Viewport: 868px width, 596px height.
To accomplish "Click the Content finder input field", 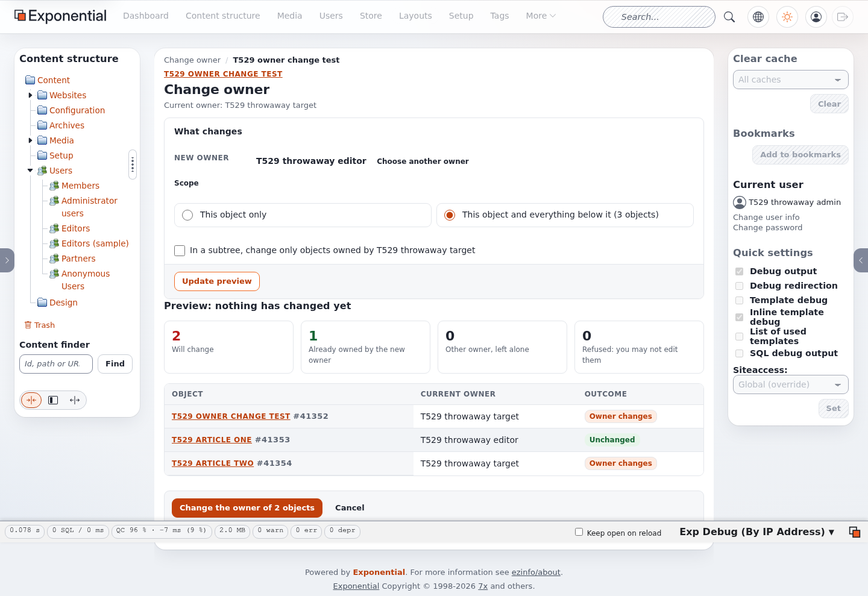I will pos(56,364).
